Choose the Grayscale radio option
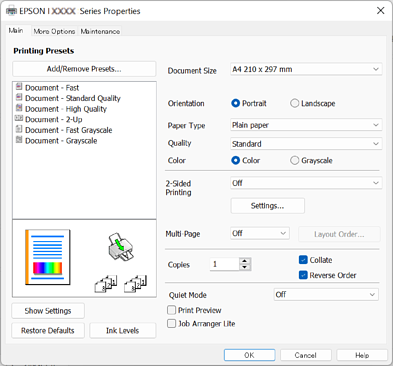This screenshot has height=366, width=393. click(294, 161)
